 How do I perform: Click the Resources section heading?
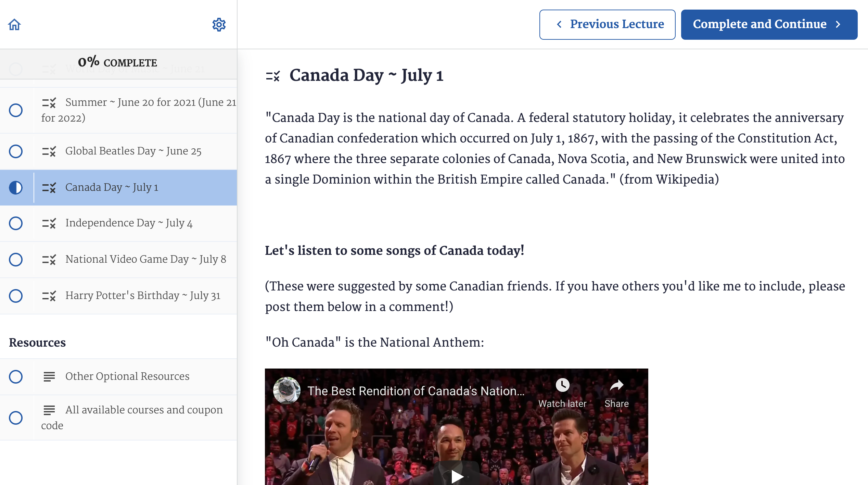click(x=37, y=343)
